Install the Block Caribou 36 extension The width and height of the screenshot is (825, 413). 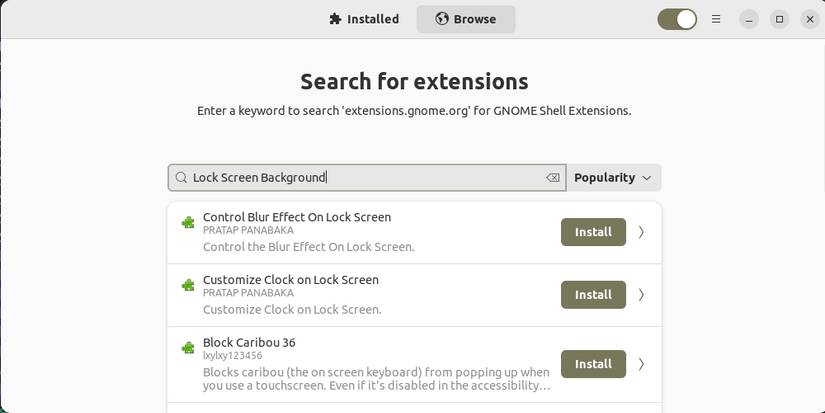[593, 364]
